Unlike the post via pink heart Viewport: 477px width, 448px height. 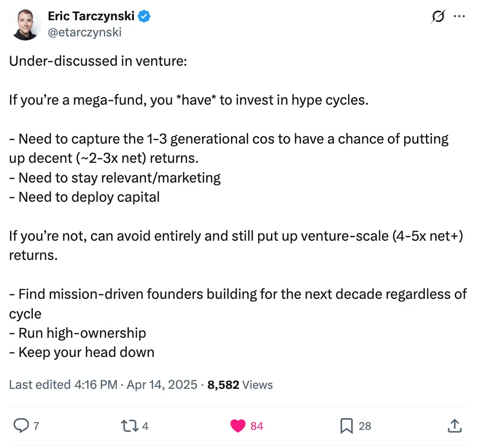(x=238, y=426)
